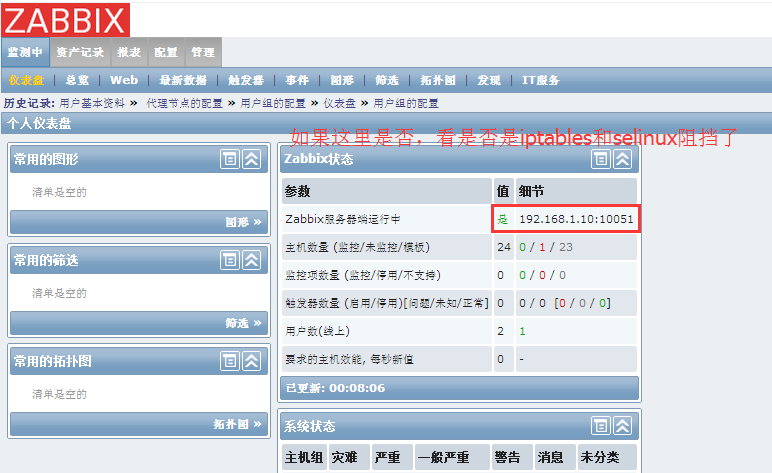Screen dimensions: 772x473
Task: Open the 触发器 submenu item
Action: tap(246, 80)
